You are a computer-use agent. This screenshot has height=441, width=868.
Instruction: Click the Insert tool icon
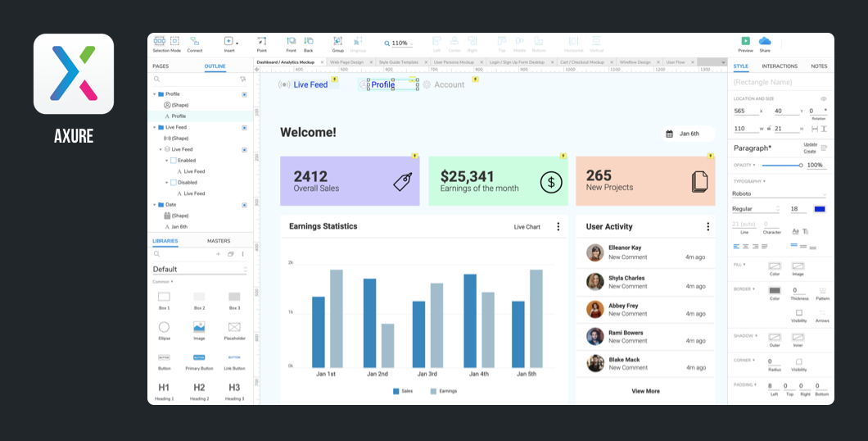pyautogui.click(x=228, y=41)
